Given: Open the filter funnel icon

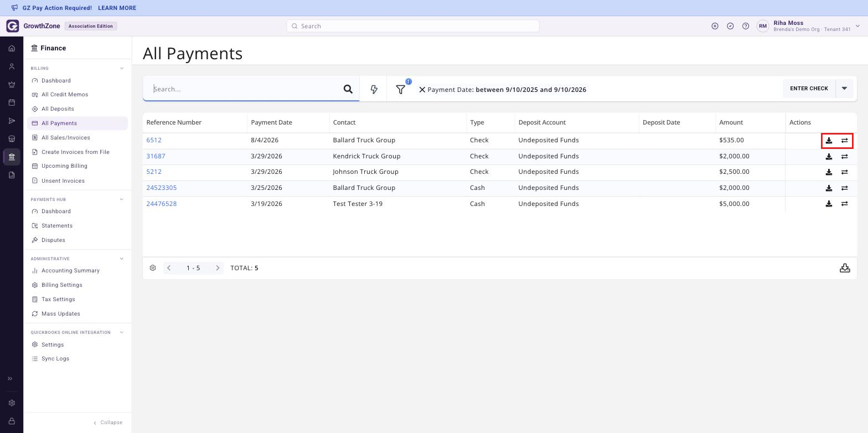Looking at the screenshot, I should coord(400,89).
